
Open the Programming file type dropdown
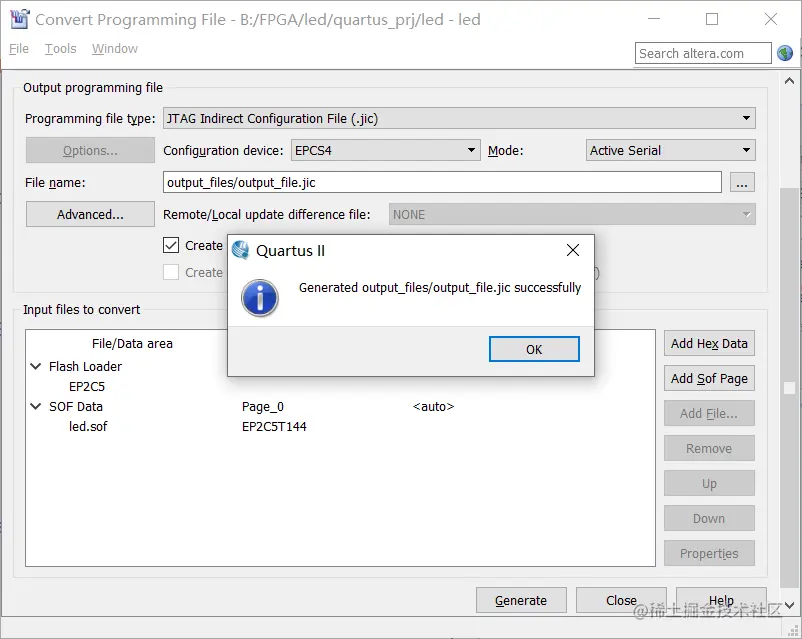click(459, 118)
